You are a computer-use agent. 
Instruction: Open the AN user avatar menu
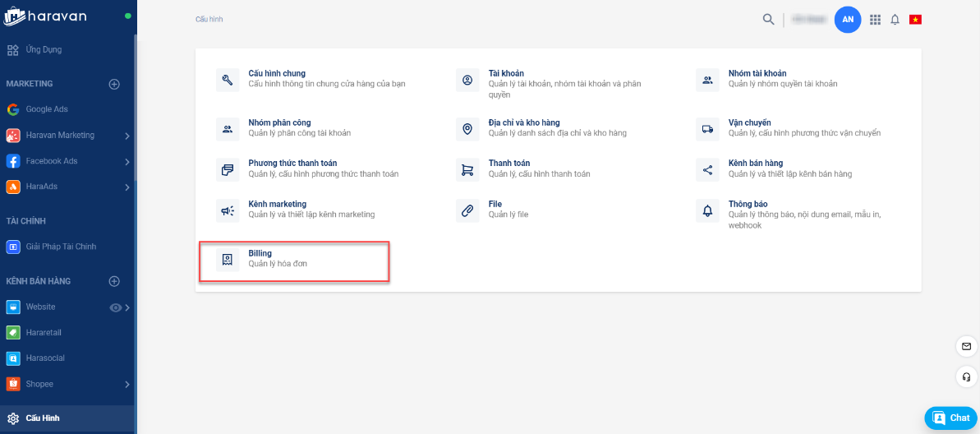[848, 20]
